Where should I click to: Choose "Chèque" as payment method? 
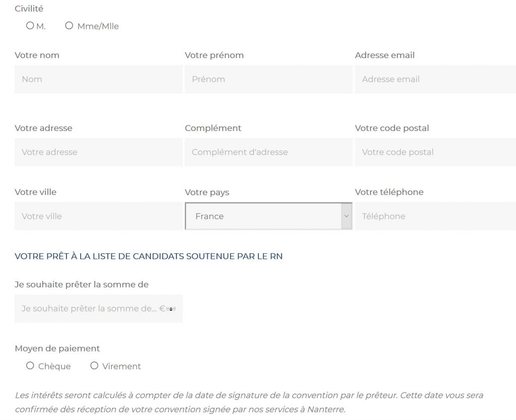coord(30,365)
